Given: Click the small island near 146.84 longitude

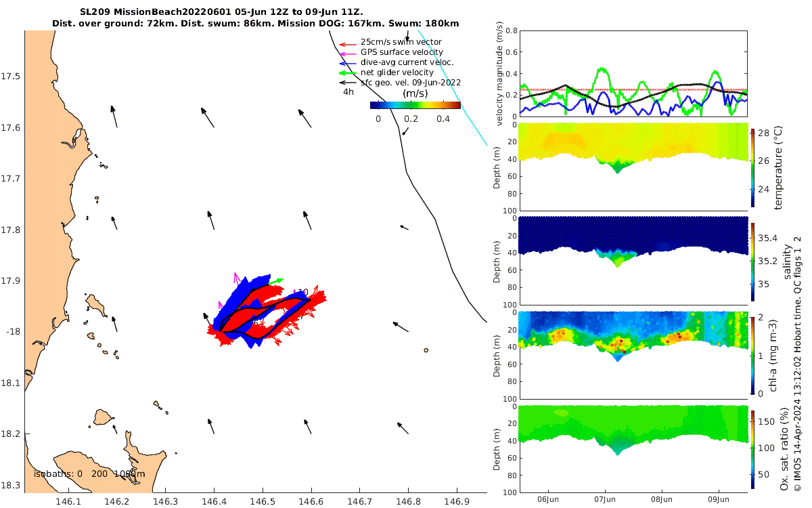Looking at the screenshot, I should coord(426,350).
